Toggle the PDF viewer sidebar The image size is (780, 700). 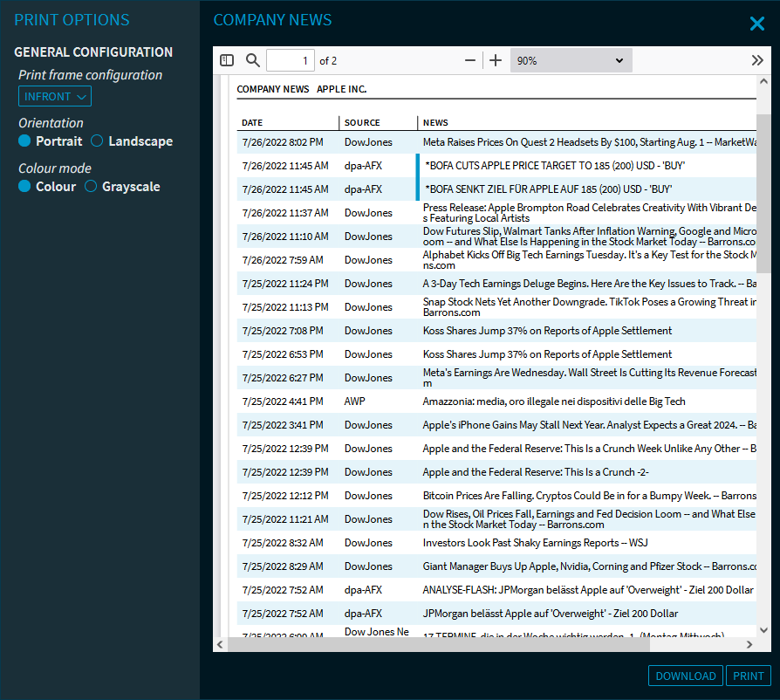(227, 60)
